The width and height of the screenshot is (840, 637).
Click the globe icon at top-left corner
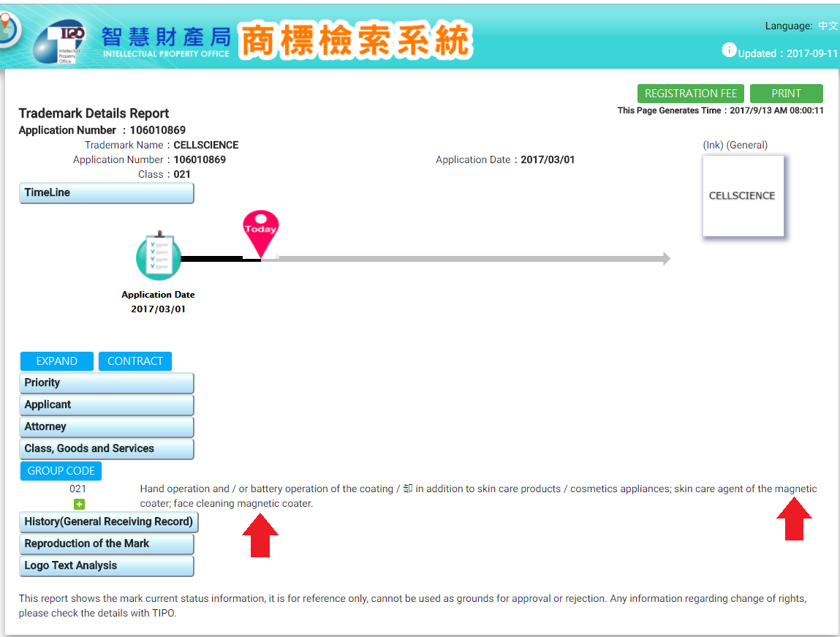(9, 29)
